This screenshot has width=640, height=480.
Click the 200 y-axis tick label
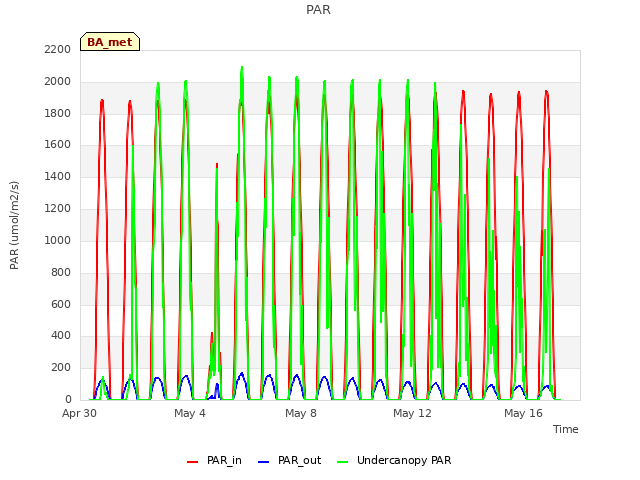tap(61, 367)
